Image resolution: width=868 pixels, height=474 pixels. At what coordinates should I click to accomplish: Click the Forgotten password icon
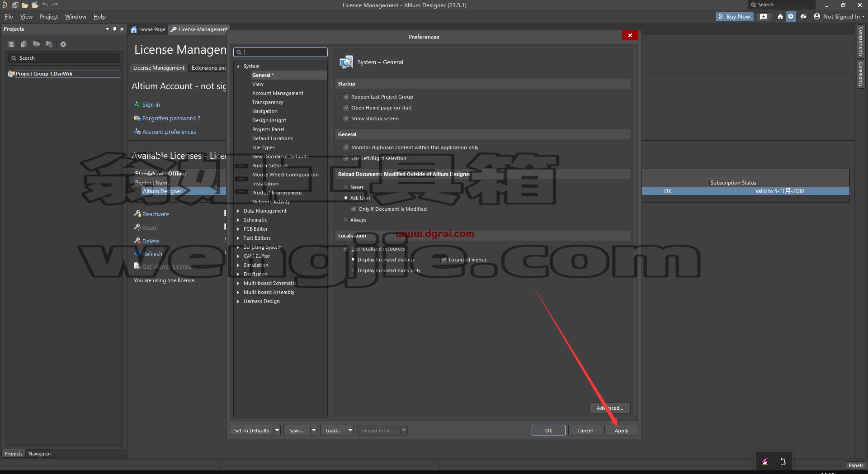point(137,118)
